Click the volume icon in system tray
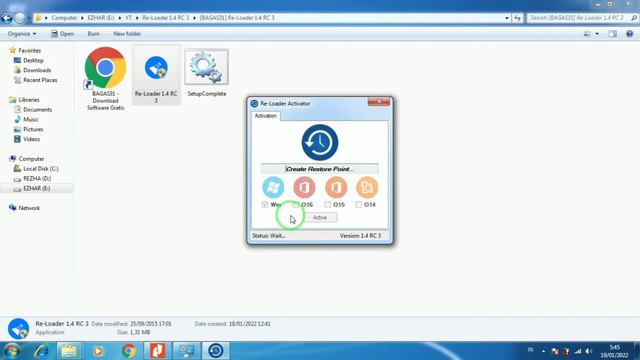The width and height of the screenshot is (640, 360). [589, 351]
